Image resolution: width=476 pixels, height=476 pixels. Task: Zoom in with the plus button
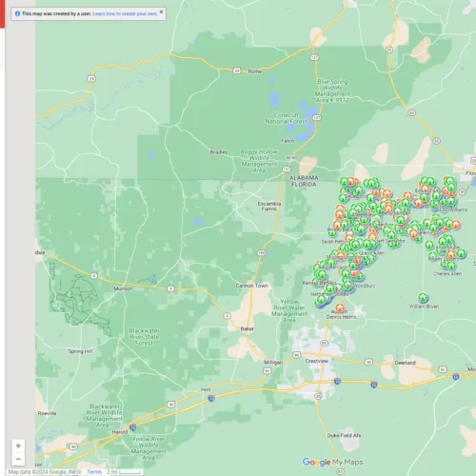(x=18, y=446)
